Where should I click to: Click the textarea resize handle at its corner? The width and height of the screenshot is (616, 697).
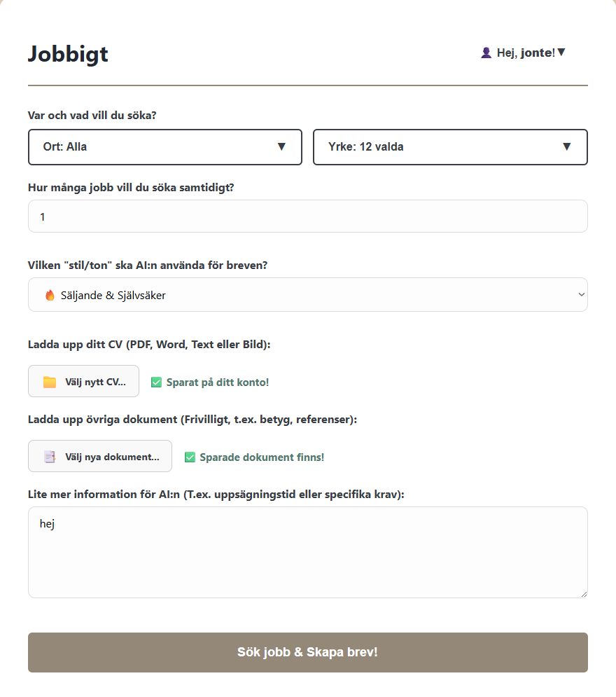[x=583, y=593]
